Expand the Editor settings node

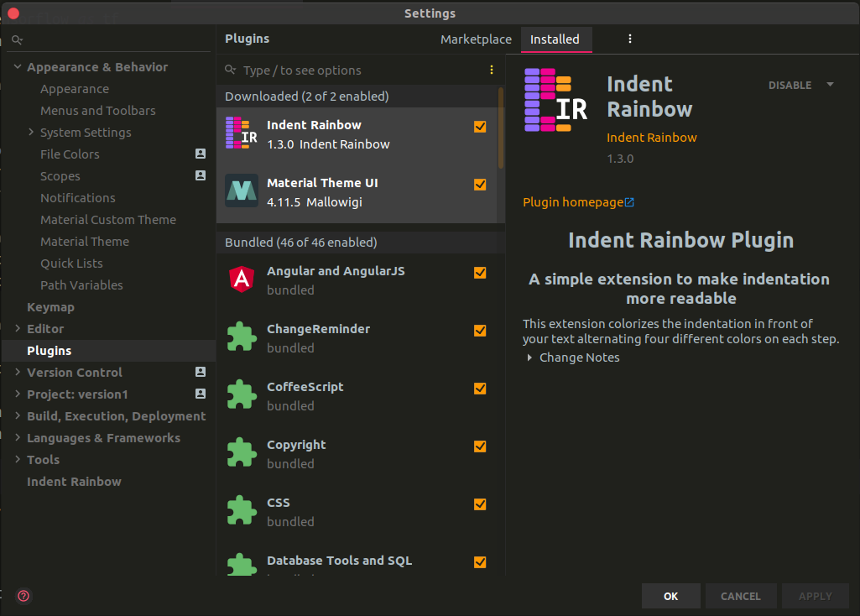pyautogui.click(x=18, y=328)
